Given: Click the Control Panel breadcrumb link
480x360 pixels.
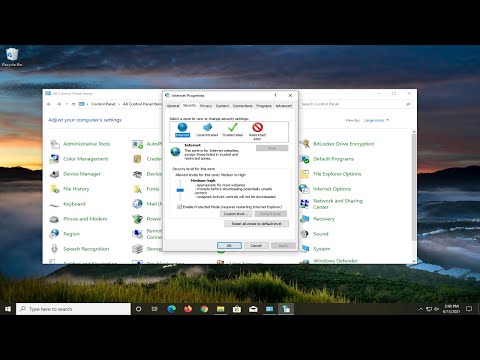Looking at the screenshot, I should (103, 104).
